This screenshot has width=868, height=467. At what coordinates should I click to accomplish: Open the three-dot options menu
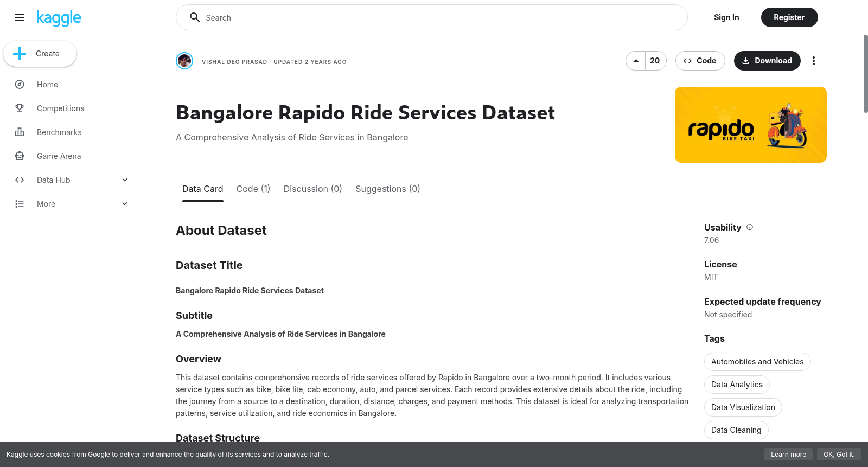coord(813,61)
